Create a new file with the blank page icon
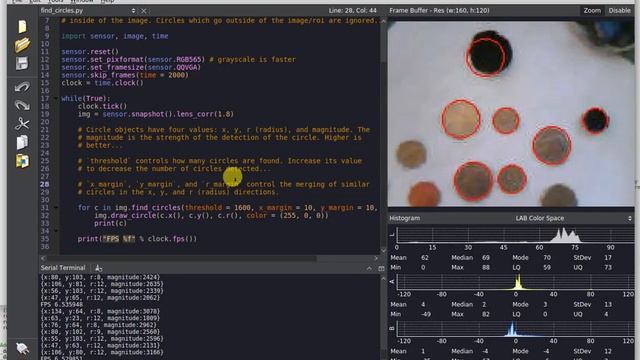Screen dimensions: 640x360 tap(22, 27)
